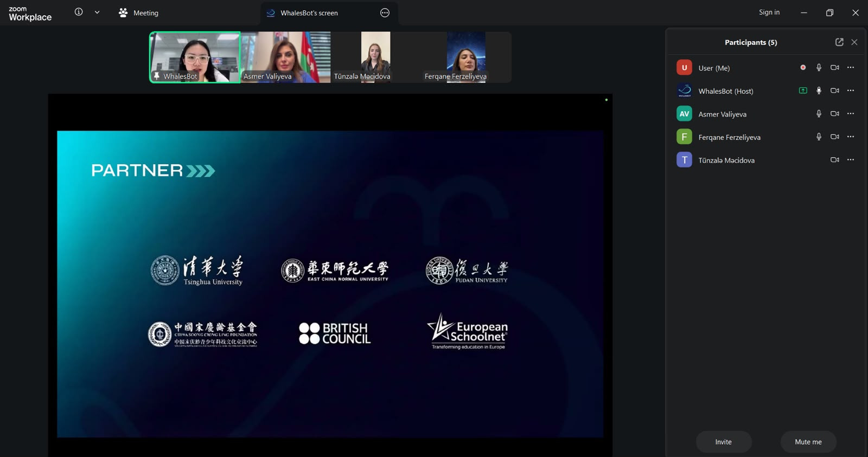Click the Tsinghua University logo on slide
The width and height of the screenshot is (868, 457).
tap(197, 271)
